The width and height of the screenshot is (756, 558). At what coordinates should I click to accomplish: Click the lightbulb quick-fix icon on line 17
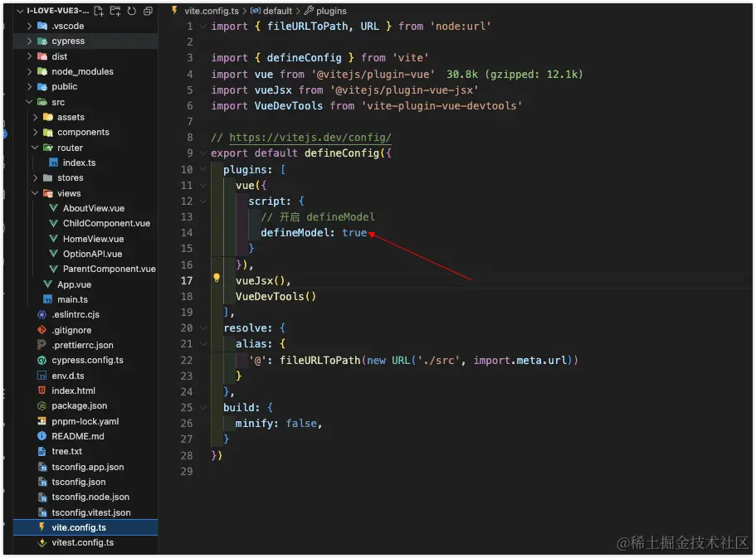217,278
